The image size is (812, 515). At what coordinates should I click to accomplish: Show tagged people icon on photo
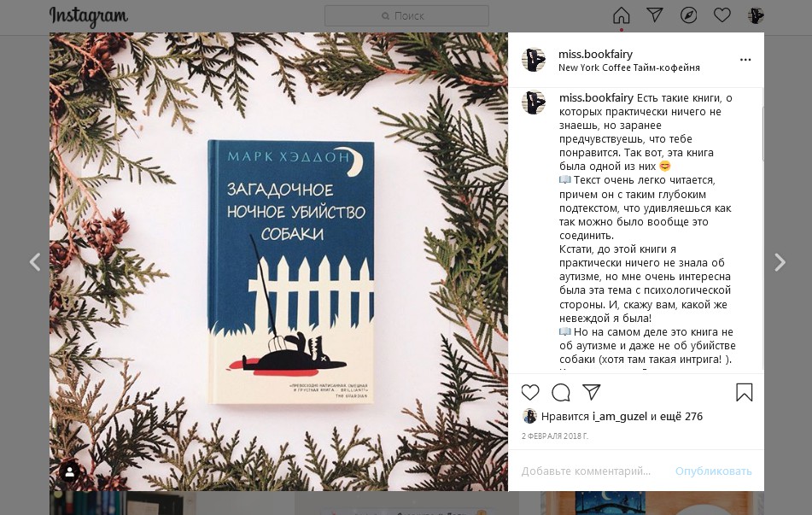tap(69, 471)
